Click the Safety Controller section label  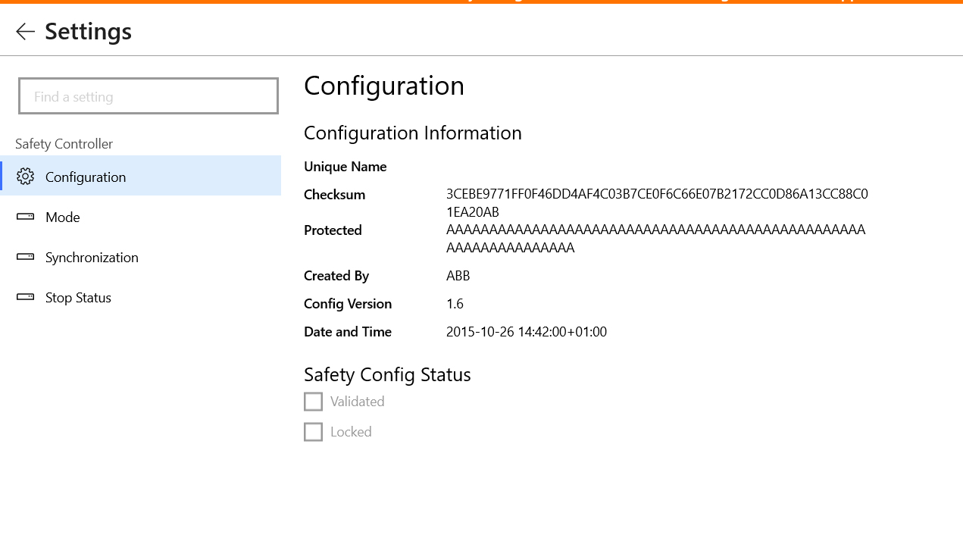pos(64,143)
